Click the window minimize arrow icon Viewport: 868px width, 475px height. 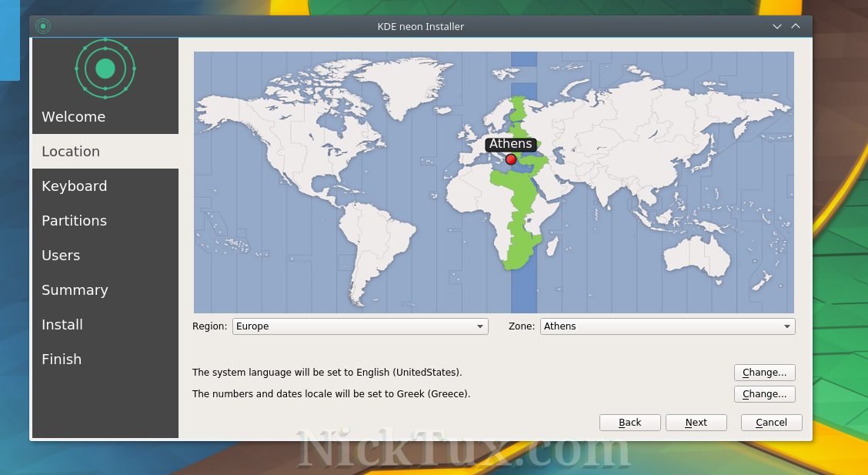pyautogui.click(x=777, y=26)
